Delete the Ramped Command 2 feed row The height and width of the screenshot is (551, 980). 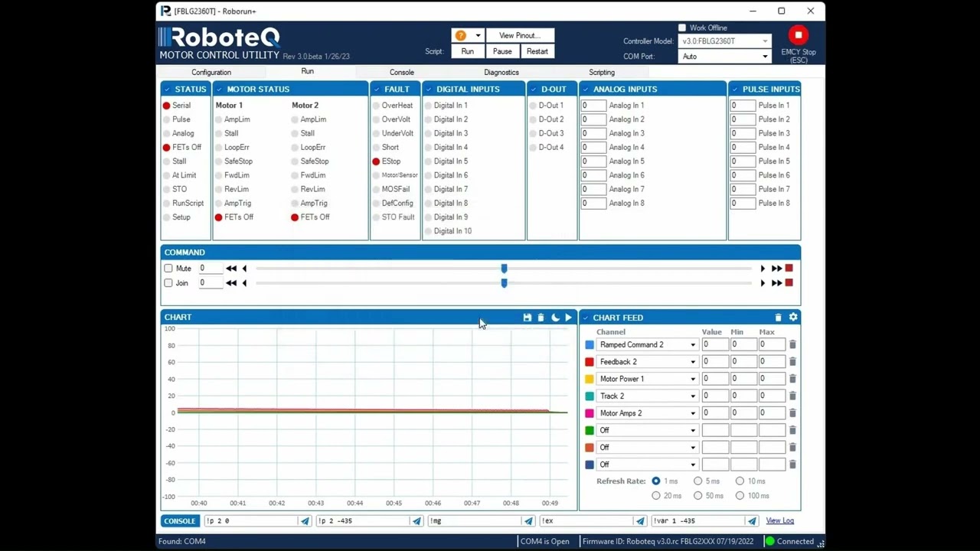[792, 345]
